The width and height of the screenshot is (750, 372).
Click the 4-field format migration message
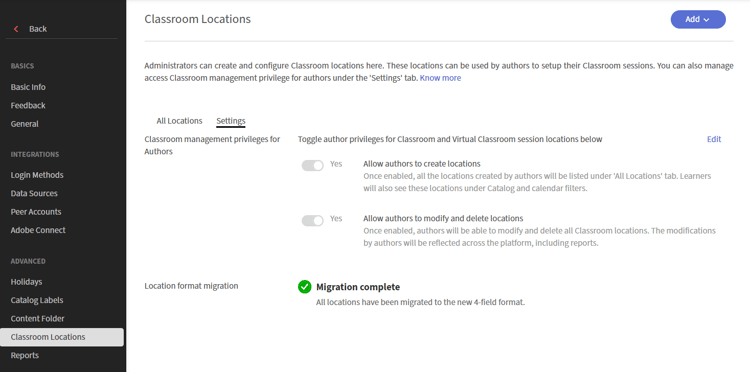tap(420, 302)
